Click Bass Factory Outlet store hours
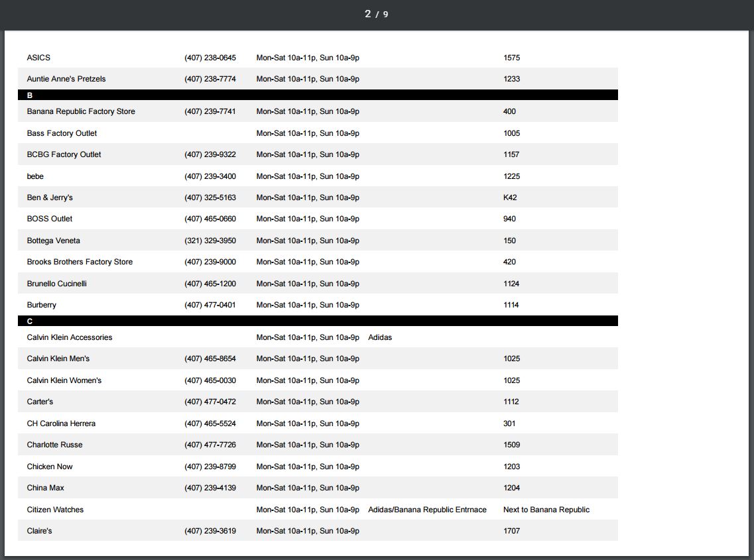This screenshot has width=754, height=560. click(308, 133)
